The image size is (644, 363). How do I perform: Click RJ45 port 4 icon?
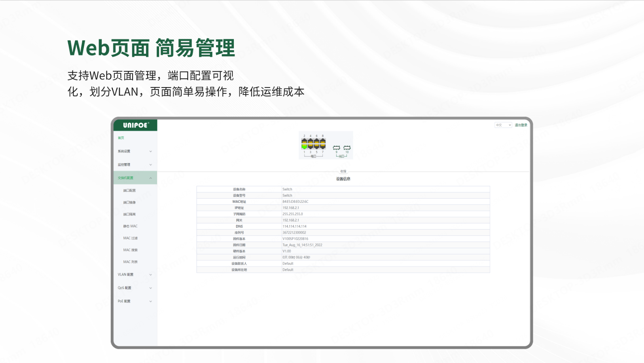(x=311, y=141)
